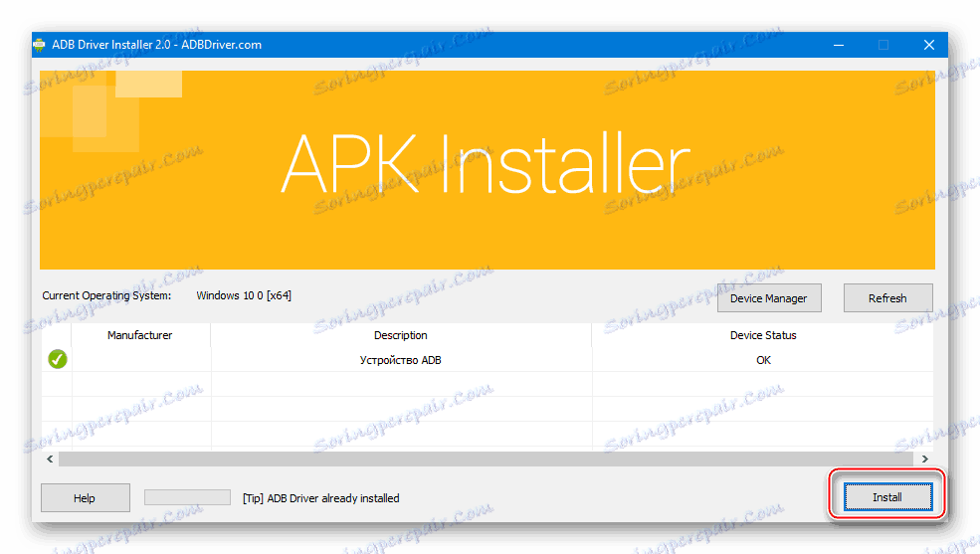Click the 'ADB Driver already installed' tip
The image size is (980, 554).
[x=320, y=498]
